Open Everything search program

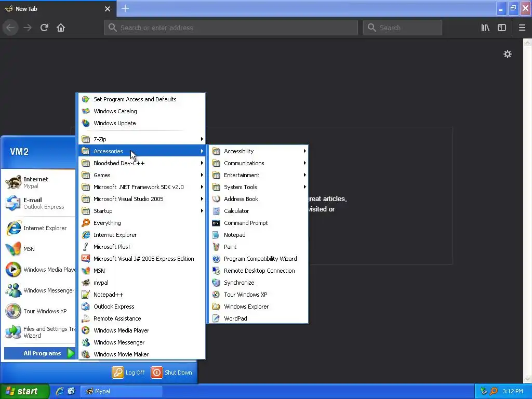click(x=142, y=223)
